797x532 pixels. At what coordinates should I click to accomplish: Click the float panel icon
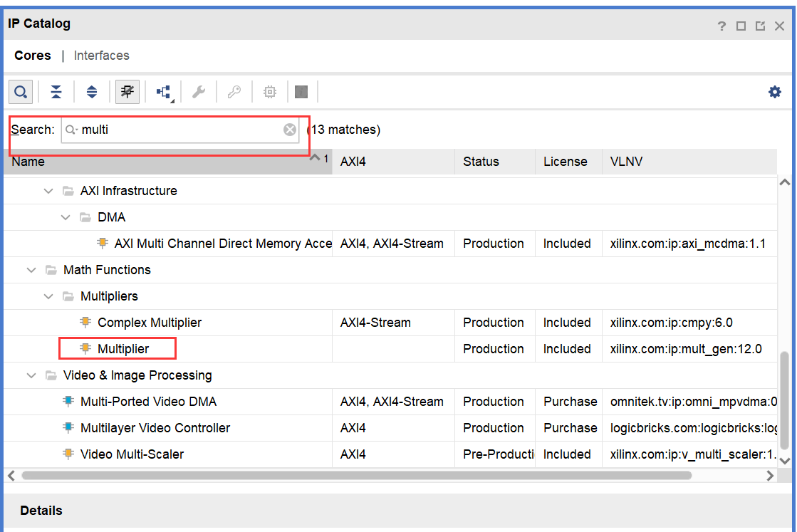(761, 26)
